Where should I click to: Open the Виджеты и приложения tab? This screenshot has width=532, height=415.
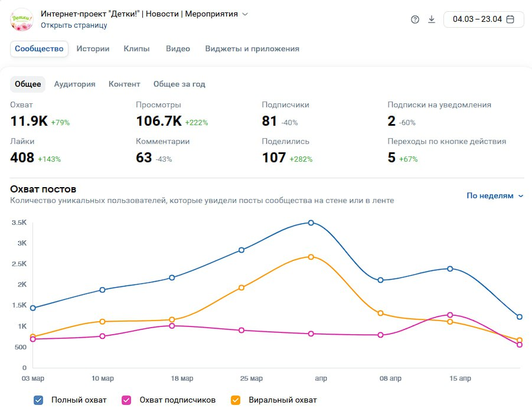pyautogui.click(x=252, y=49)
